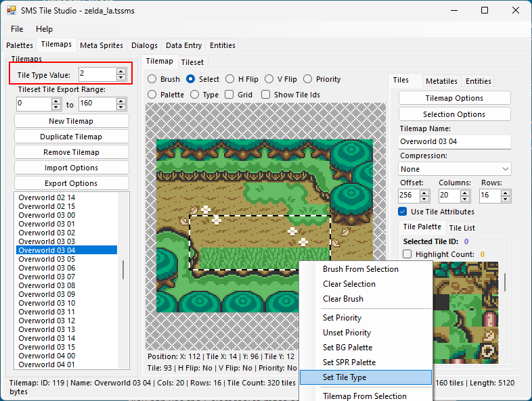This screenshot has height=401, width=532.
Task: Click the Tilemap Name input field
Action: point(455,142)
